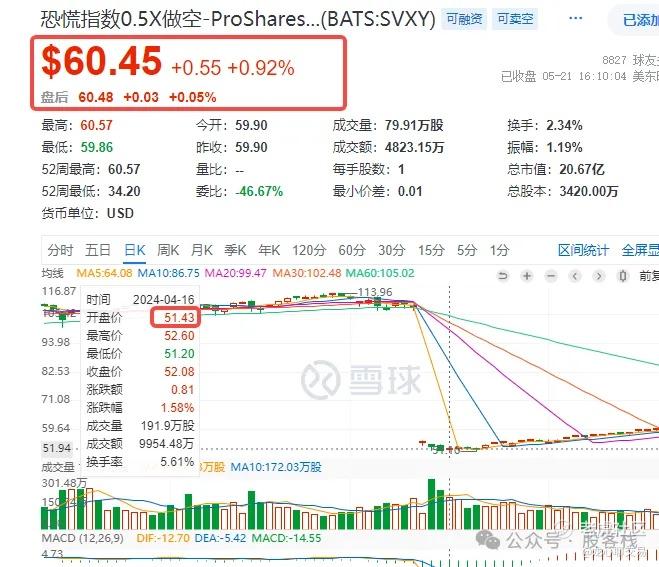Click the 可融资 tag

[464, 19]
